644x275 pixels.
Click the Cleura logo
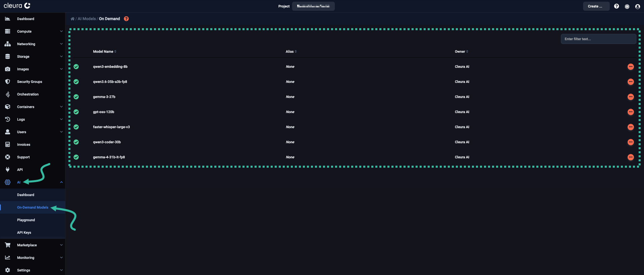tap(17, 6)
